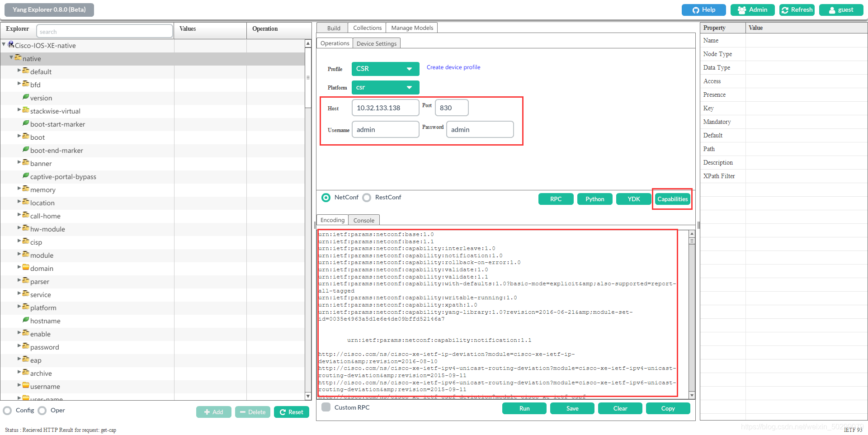Run the current RPC request
This screenshot has width=868, height=435.
pyautogui.click(x=524, y=408)
